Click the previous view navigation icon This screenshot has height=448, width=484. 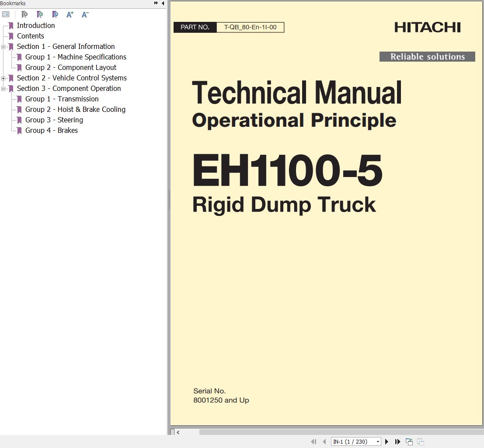(409, 442)
